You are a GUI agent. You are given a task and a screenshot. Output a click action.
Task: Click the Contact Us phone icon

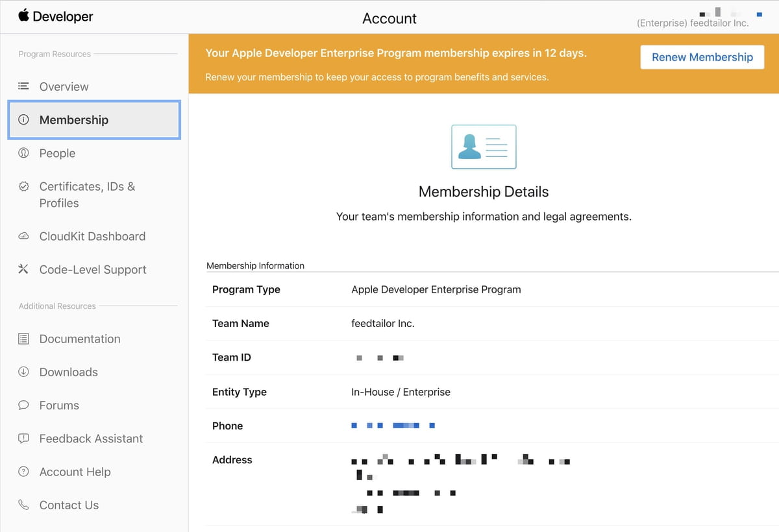23,505
